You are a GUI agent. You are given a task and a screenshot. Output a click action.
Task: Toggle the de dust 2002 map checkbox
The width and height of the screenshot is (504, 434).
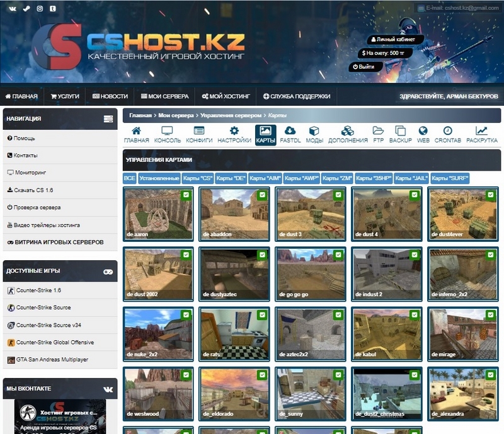point(186,255)
